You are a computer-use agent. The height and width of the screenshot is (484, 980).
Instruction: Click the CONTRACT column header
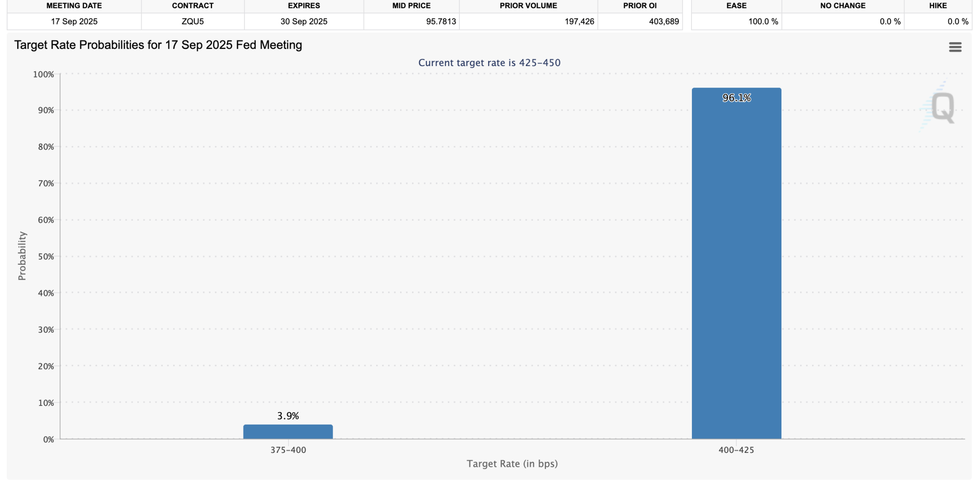[x=193, y=6]
